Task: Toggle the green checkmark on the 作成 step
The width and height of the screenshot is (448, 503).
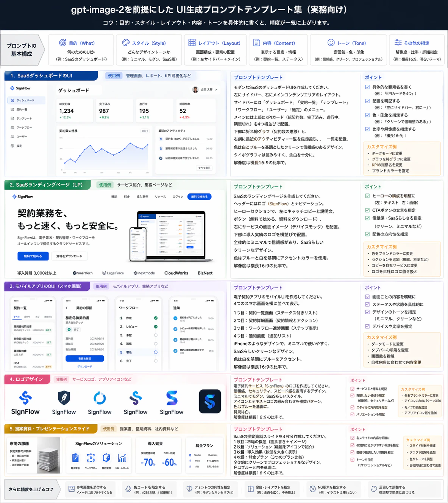Action: pos(156,318)
